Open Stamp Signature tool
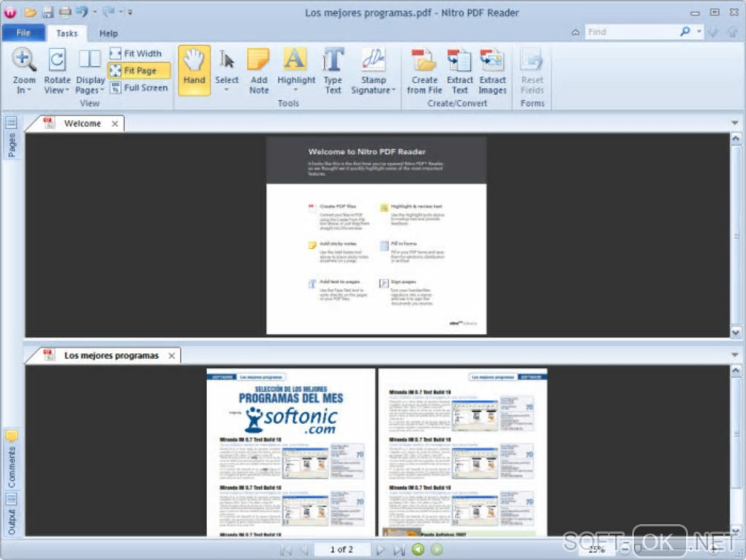The image size is (746, 560). tap(373, 71)
